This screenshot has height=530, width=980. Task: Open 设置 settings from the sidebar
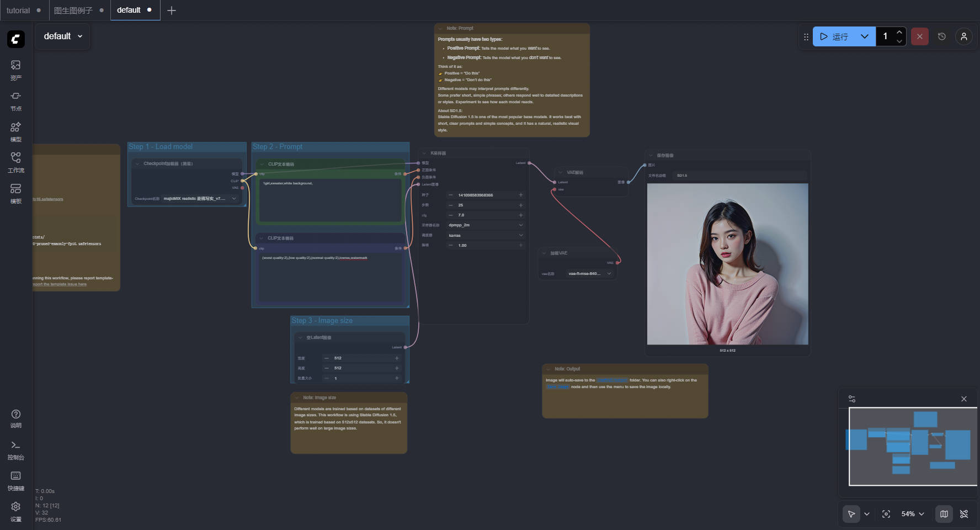[x=15, y=511]
